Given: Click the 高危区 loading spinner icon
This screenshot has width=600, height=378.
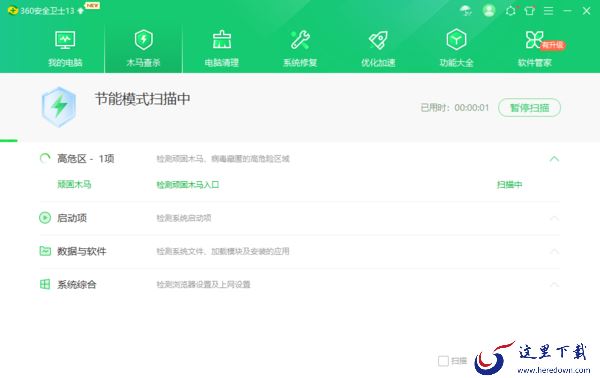Looking at the screenshot, I should tap(45, 158).
